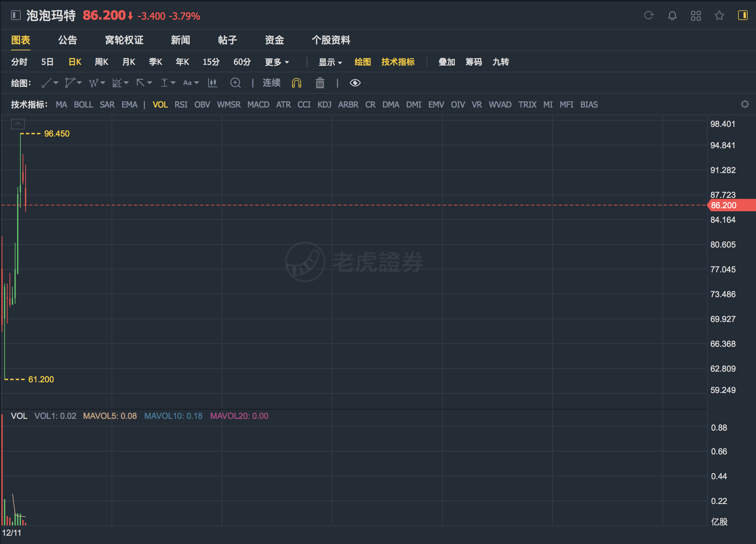Add stock to favorites with star icon

(719, 16)
